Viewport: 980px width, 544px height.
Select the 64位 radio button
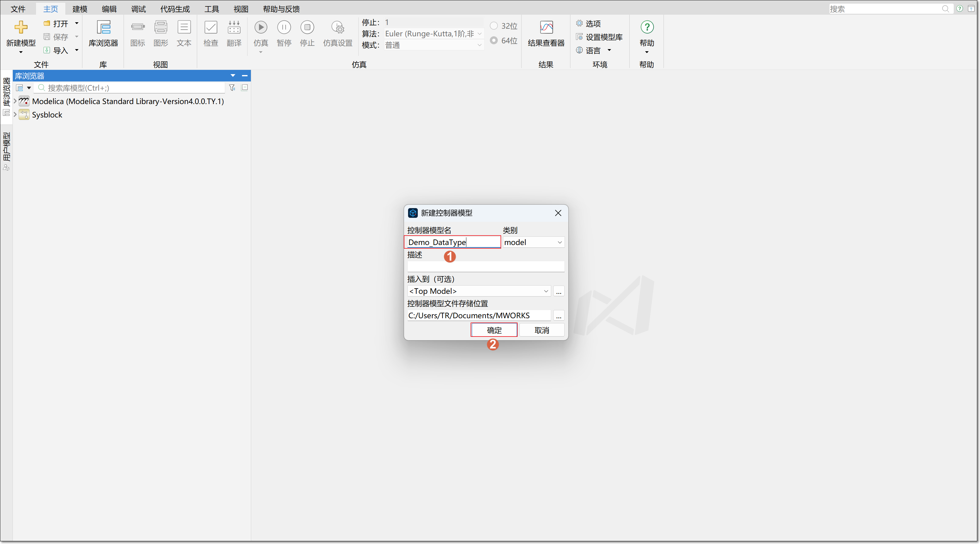click(x=494, y=40)
